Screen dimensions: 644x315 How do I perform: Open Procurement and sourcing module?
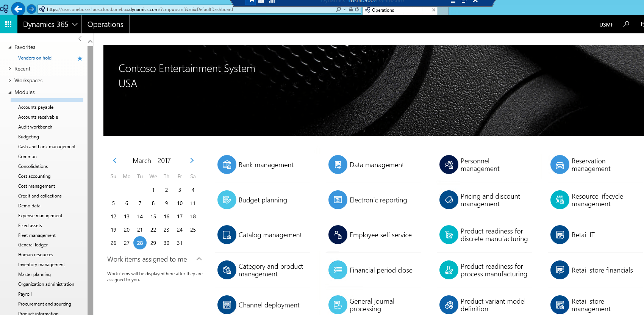pyautogui.click(x=44, y=304)
